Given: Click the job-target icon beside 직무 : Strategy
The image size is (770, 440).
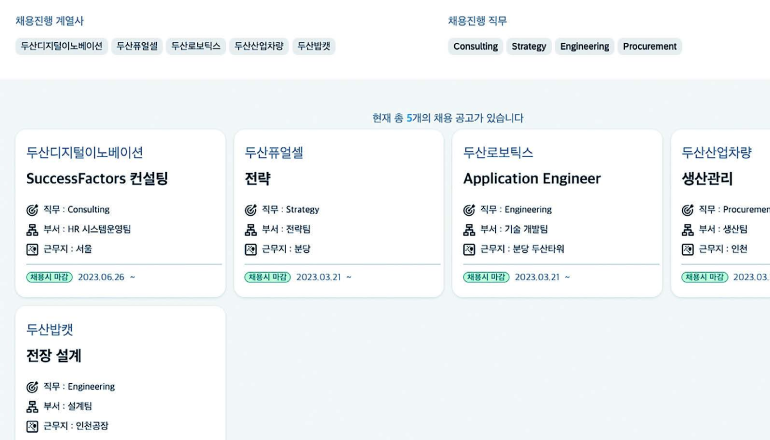Looking at the screenshot, I should point(250,210).
